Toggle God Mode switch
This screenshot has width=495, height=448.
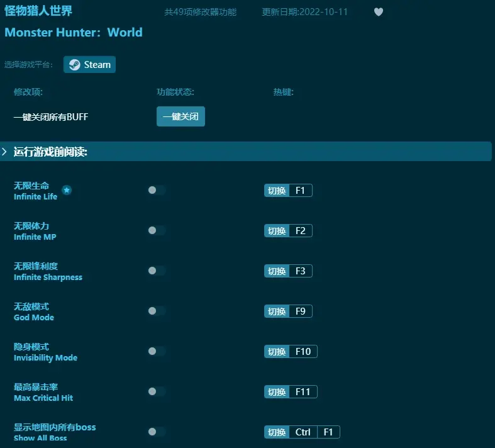point(157,311)
